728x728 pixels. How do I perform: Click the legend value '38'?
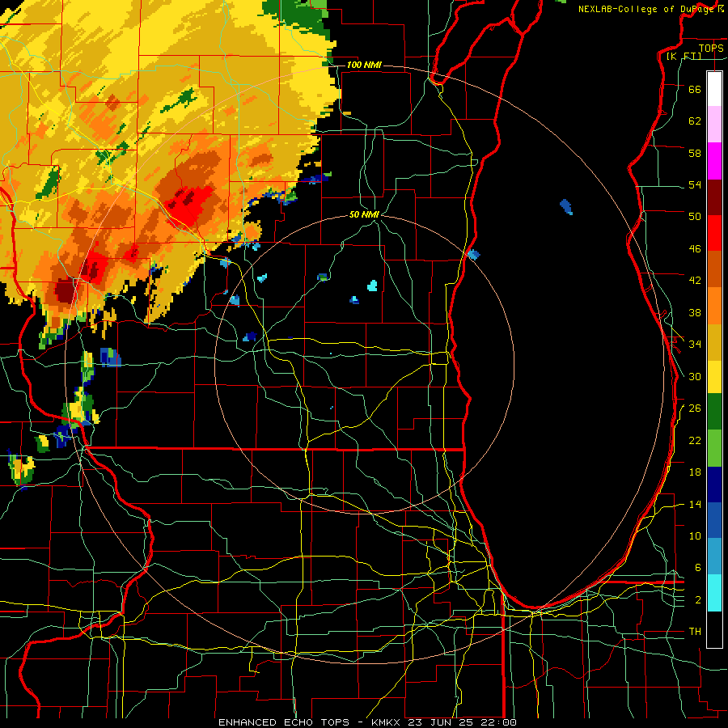pos(695,313)
